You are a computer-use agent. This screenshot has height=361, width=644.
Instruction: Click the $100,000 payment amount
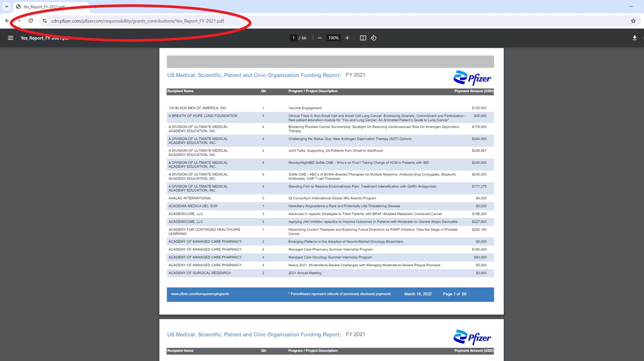click(x=479, y=108)
